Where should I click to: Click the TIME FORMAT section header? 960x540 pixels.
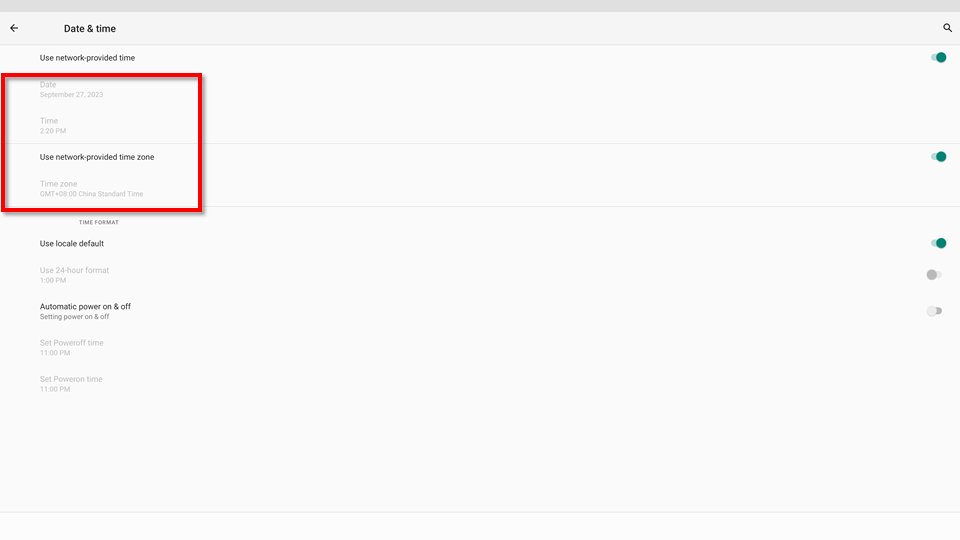[x=98, y=222]
